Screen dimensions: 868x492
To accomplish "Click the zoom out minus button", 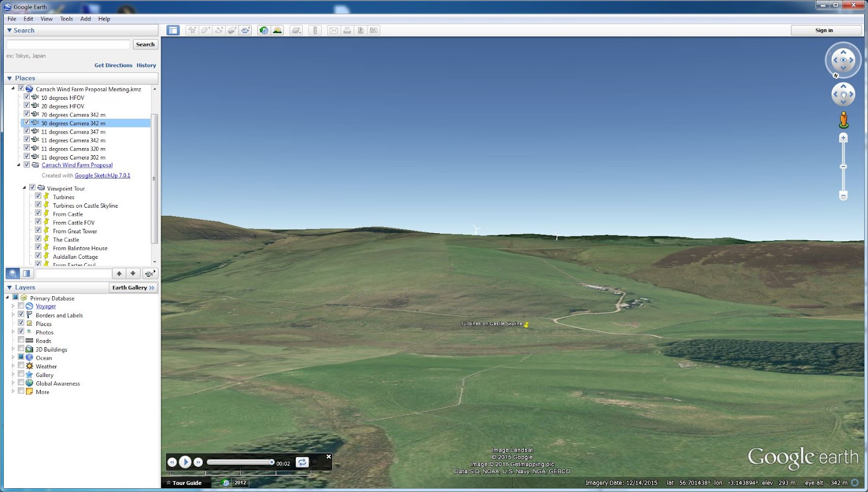I will coord(843,195).
